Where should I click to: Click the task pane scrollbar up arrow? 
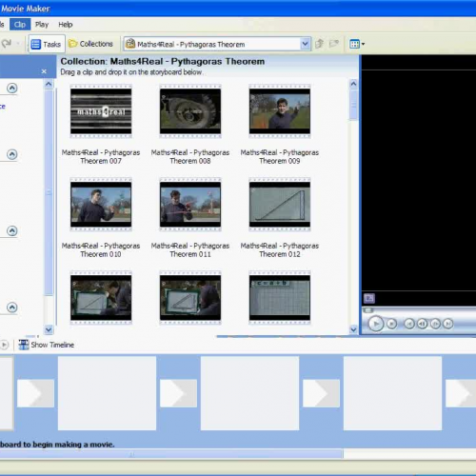[x=49, y=84]
